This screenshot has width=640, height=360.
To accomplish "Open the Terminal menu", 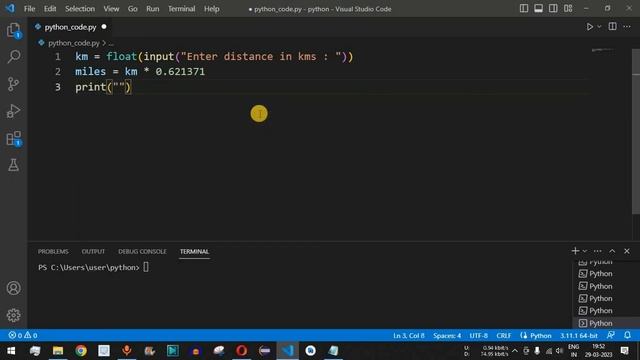I will coord(182,9).
